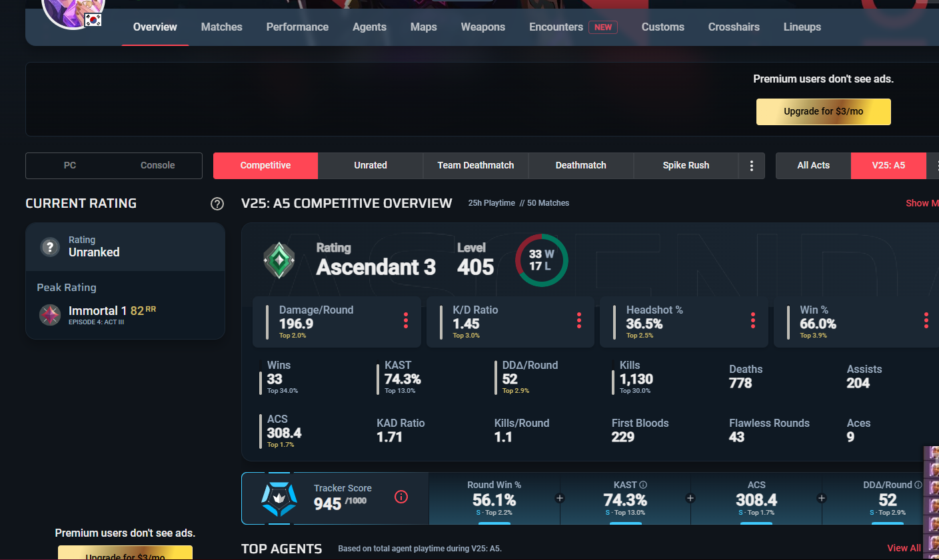This screenshot has height=560, width=939.
Task: Open K/D Ratio card options menu
Action: (579, 321)
